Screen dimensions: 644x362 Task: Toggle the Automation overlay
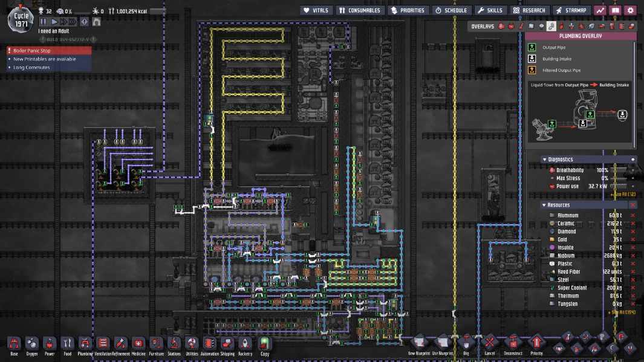[622, 26]
